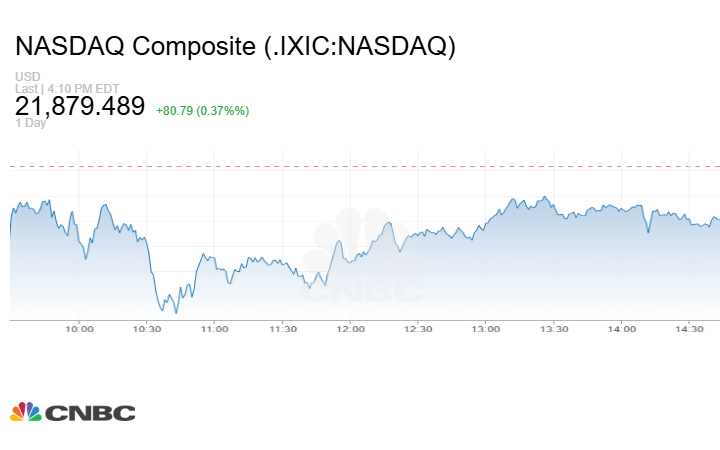
Task: Click the 12:30 time axis label
Action: (x=418, y=329)
